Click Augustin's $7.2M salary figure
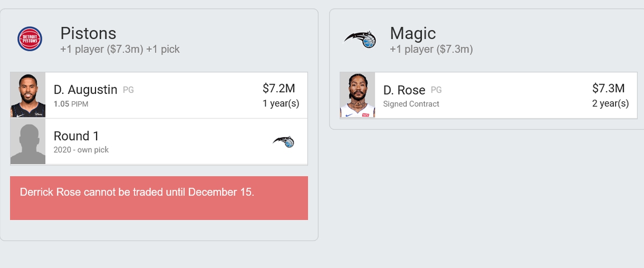644x268 pixels. pos(279,88)
